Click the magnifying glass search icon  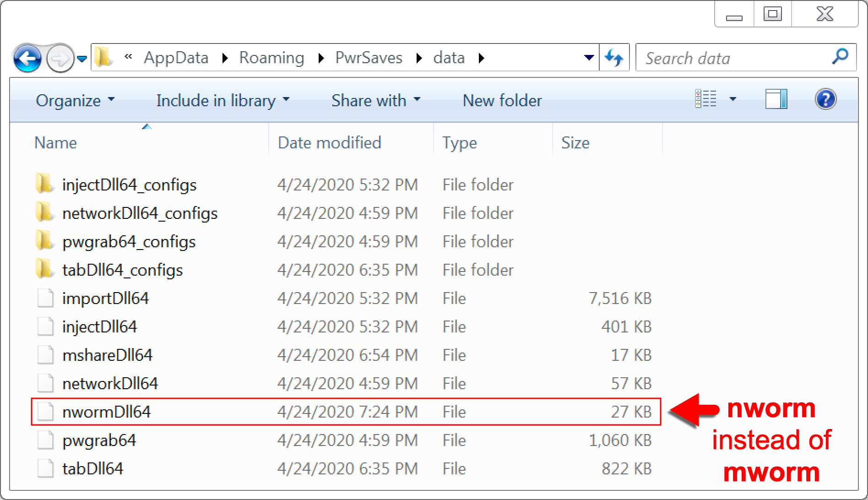(x=840, y=56)
